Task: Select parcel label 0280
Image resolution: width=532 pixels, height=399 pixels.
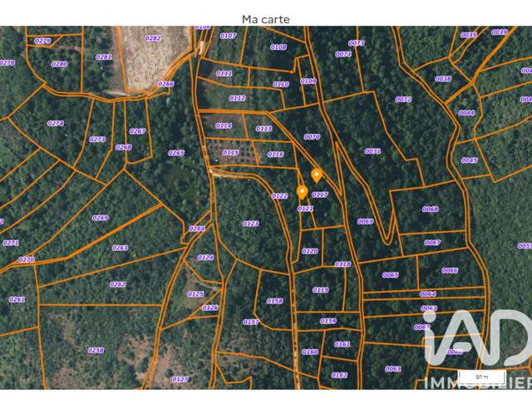Action: point(59,64)
